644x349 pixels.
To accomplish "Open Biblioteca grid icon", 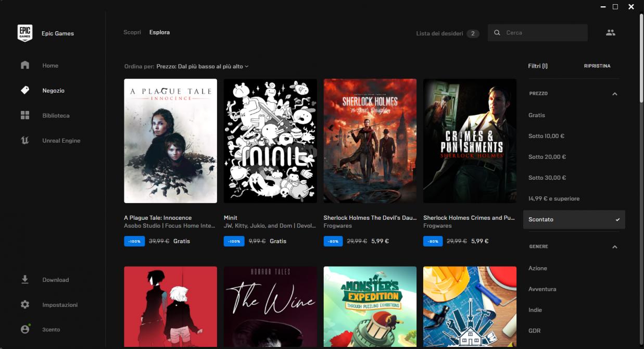I will pyautogui.click(x=25, y=116).
